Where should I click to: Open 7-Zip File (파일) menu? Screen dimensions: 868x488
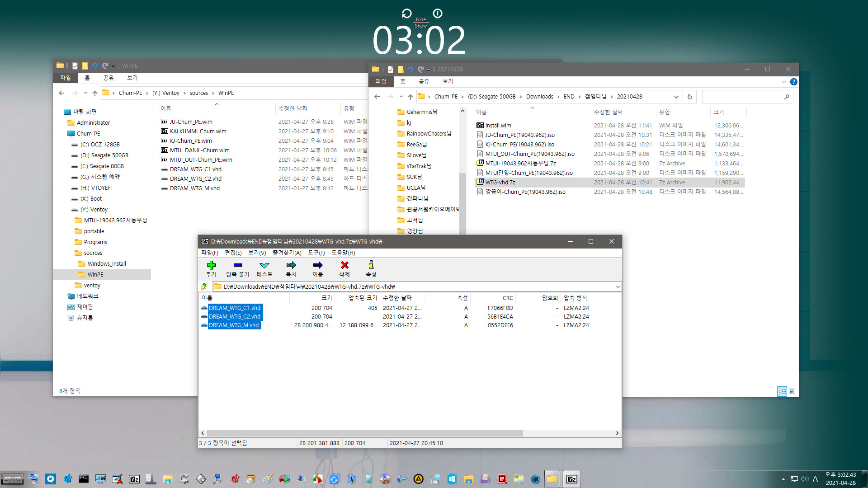pos(209,253)
